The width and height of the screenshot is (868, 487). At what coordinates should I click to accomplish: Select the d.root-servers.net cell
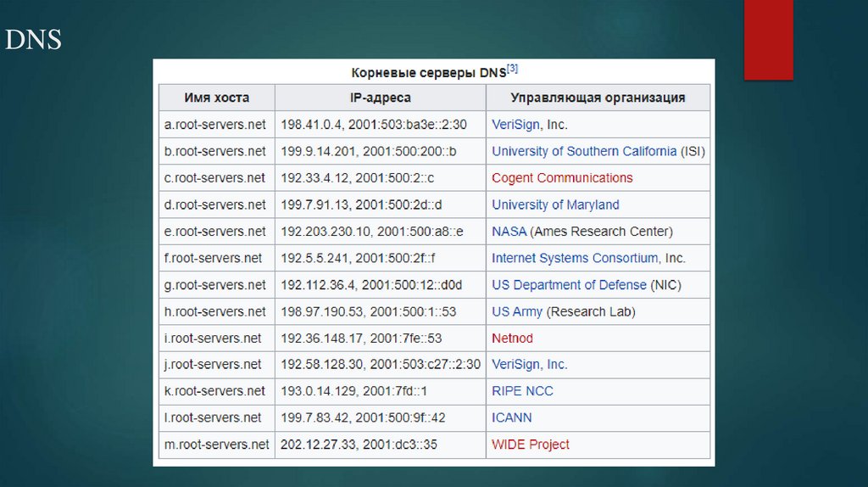(x=216, y=204)
